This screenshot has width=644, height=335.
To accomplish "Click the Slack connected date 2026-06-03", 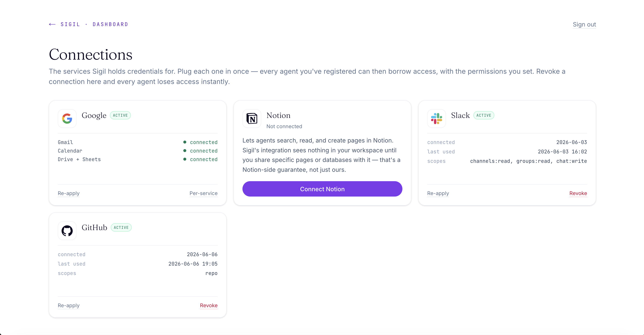I will pyautogui.click(x=572, y=142).
